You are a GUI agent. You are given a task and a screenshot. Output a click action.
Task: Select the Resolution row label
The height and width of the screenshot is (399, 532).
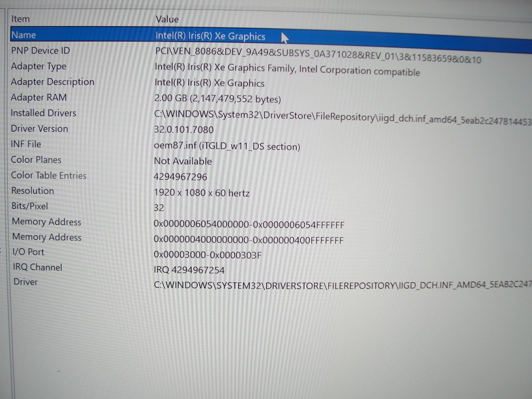(33, 191)
